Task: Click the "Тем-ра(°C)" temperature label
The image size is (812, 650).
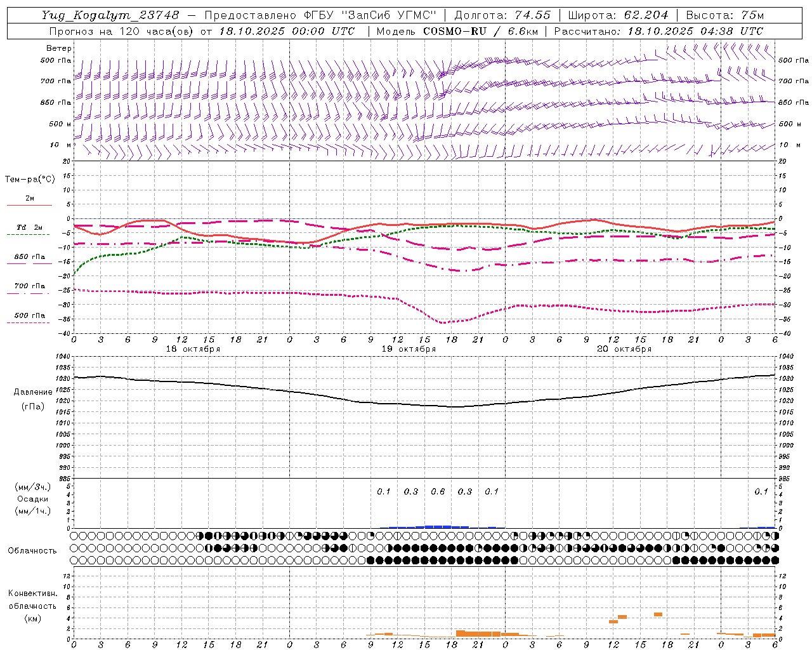Action: 30,180
